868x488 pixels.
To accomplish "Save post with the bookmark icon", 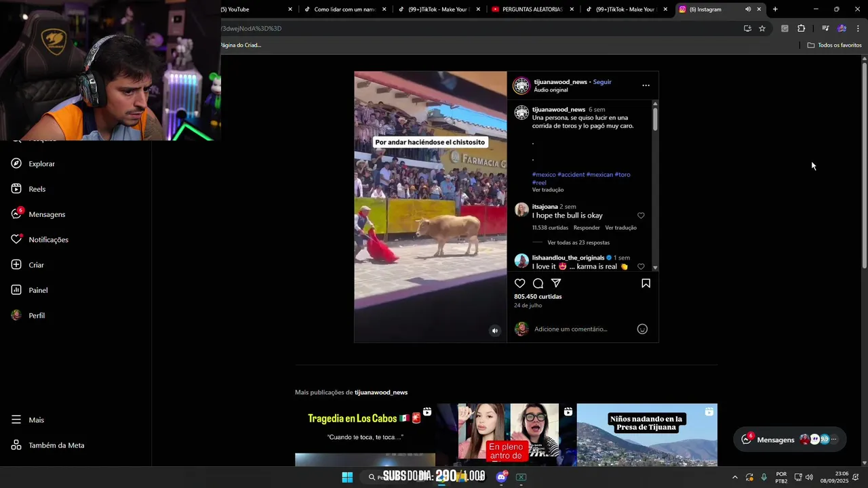I will point(646,283).
